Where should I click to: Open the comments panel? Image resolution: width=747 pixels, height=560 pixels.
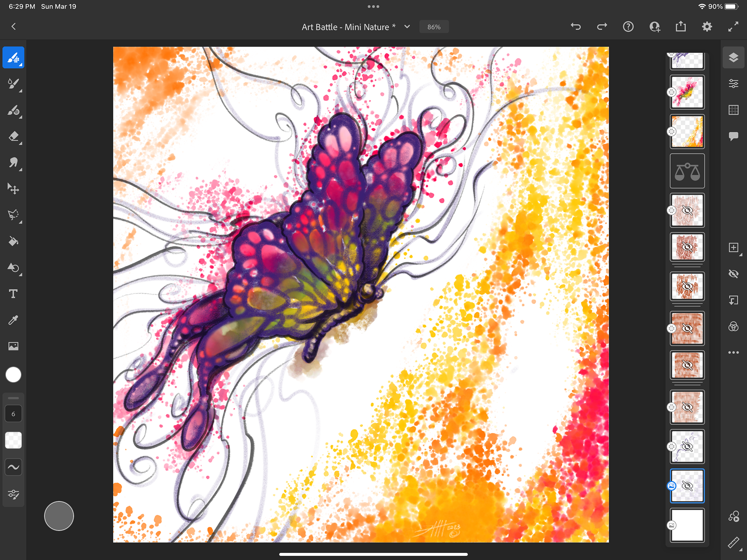click(733, 136)
